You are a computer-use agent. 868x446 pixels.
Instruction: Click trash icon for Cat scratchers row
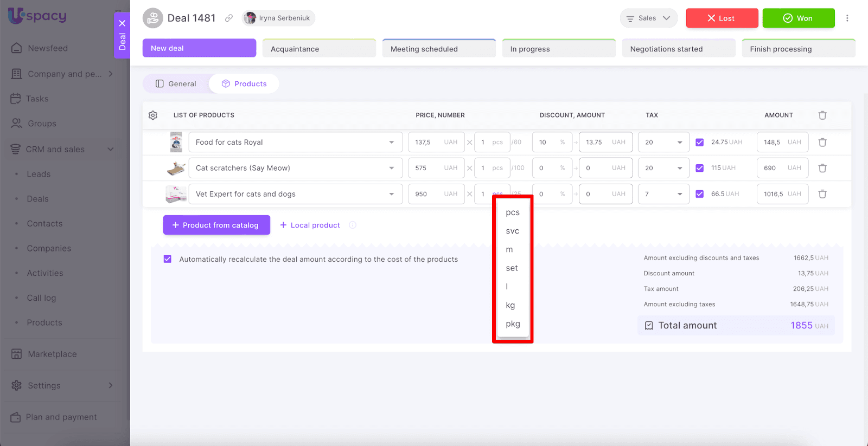pos(822,168)
